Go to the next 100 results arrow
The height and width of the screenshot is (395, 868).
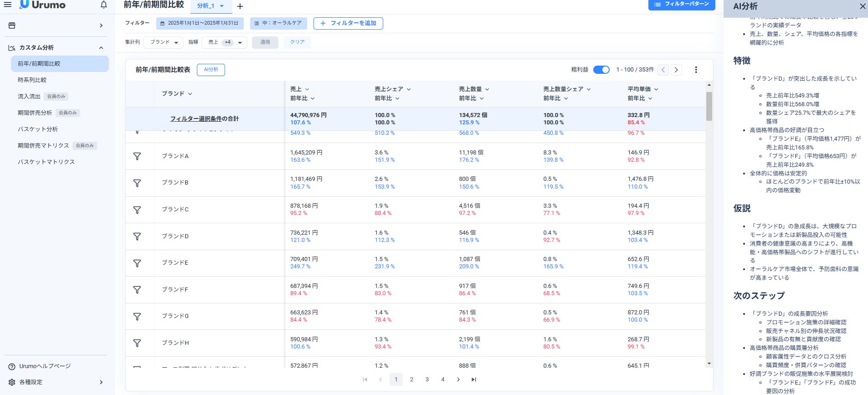[x=676, y=70]
